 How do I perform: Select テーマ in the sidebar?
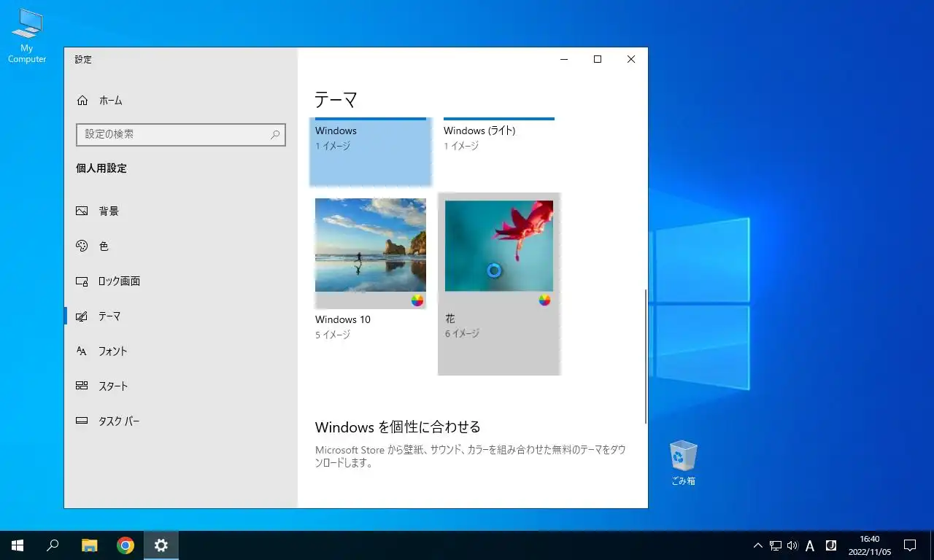181,316
